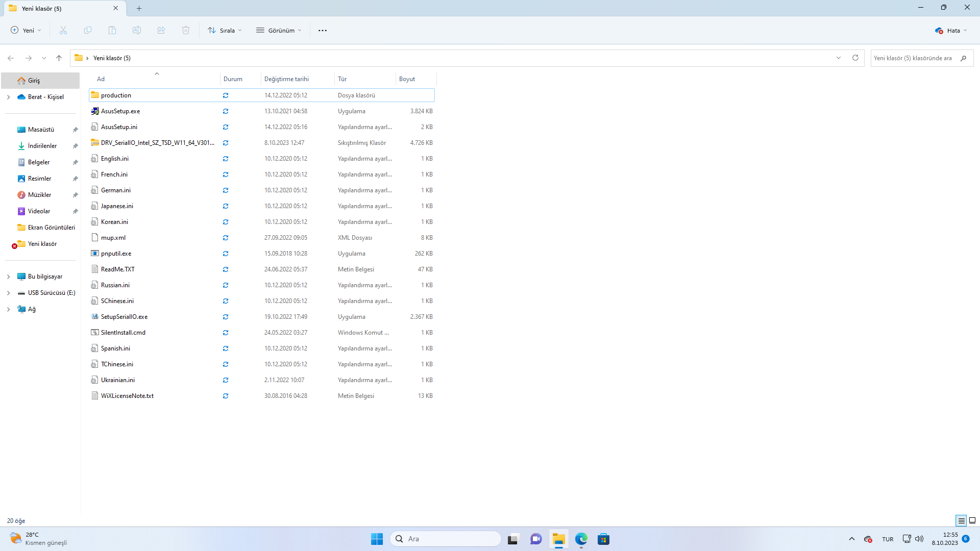Screen dimensions: 980x551
Task: Open Müzikler in sidebar
Action: point(40,195)
